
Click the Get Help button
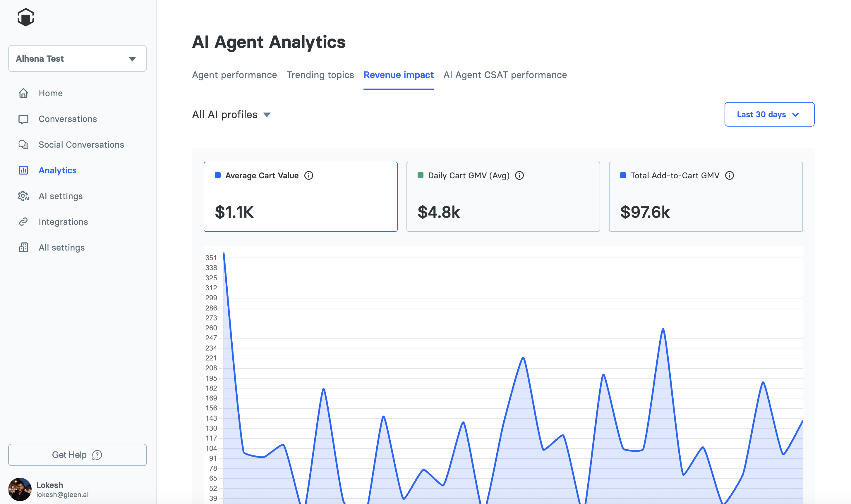pyautogui.click(x=78, y=455)
